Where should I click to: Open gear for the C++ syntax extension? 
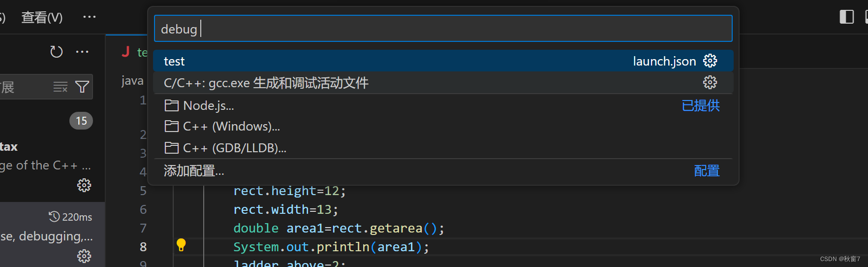pos(84,185)
